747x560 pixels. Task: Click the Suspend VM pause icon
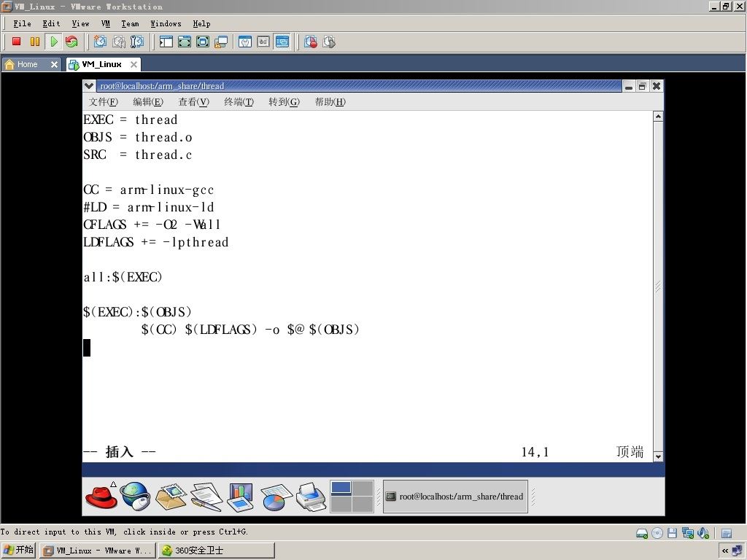coord(35,42)
